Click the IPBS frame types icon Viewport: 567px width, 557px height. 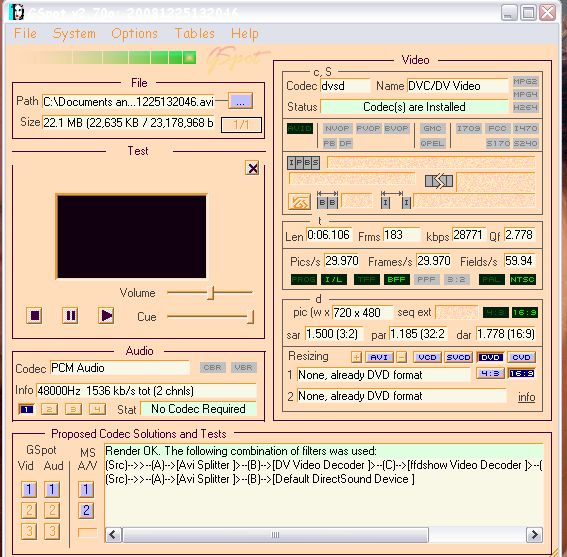click(304, 163)
